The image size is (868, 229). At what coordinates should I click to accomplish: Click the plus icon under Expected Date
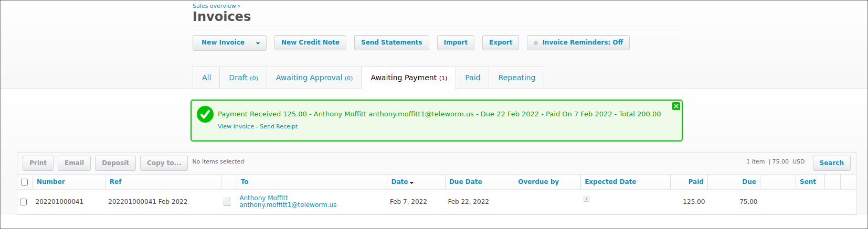(x=586, y=199)
